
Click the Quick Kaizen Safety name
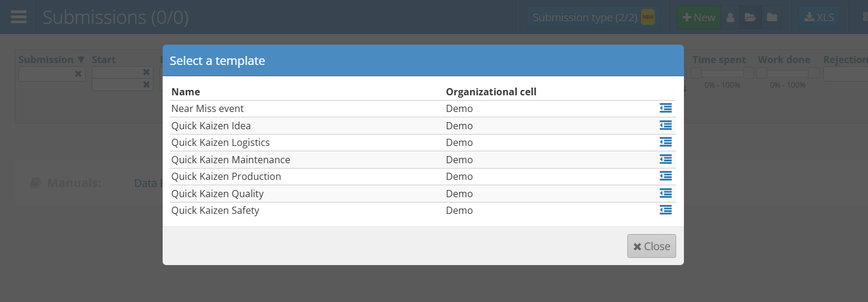(215, 210)
